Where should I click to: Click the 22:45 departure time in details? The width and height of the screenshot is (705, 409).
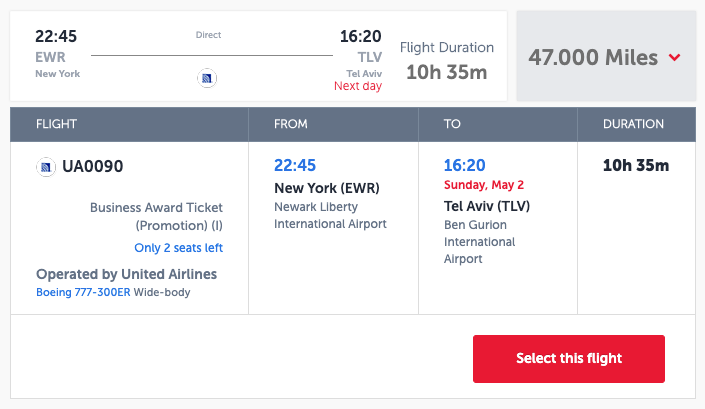click(295, 166)
